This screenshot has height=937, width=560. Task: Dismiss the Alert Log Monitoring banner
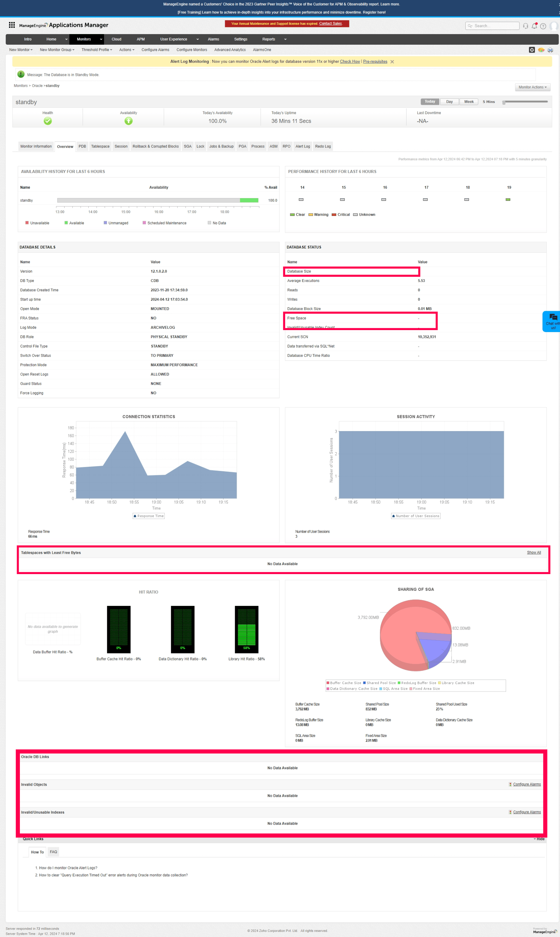click(x=392, y=62)
